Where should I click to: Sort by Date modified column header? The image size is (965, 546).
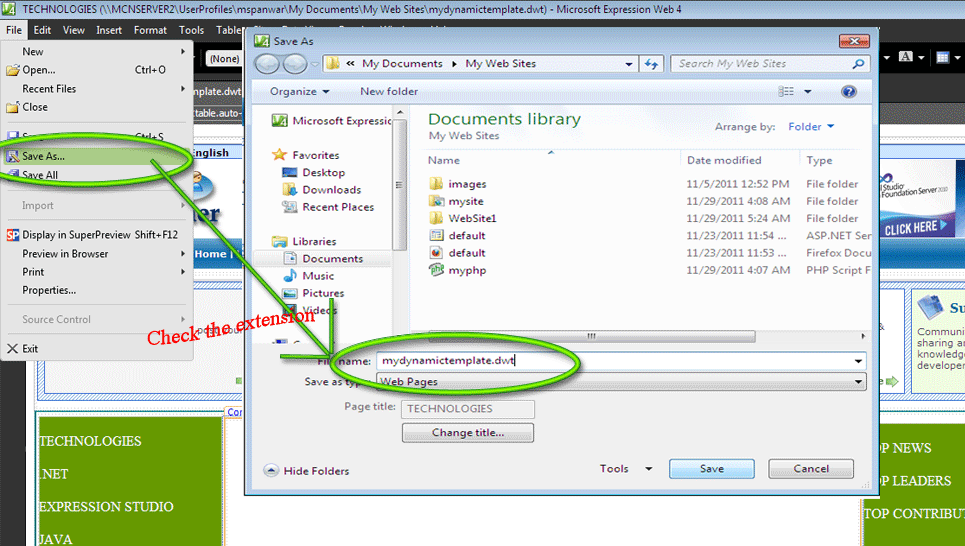(724, 160)
